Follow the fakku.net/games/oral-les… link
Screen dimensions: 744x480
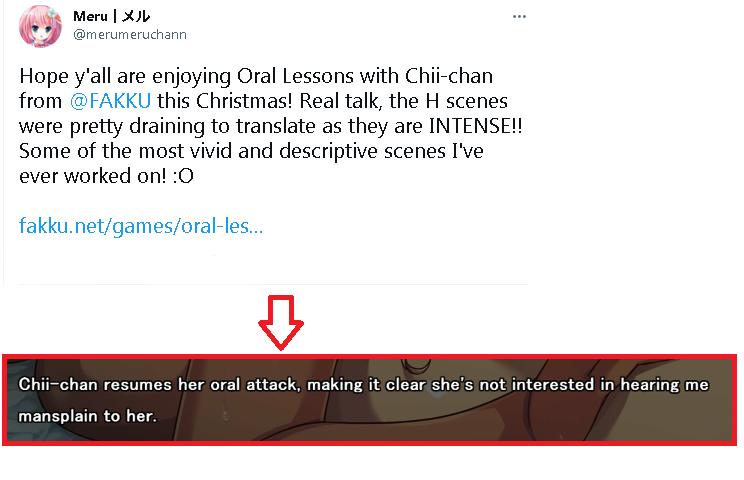pos(141,226)
